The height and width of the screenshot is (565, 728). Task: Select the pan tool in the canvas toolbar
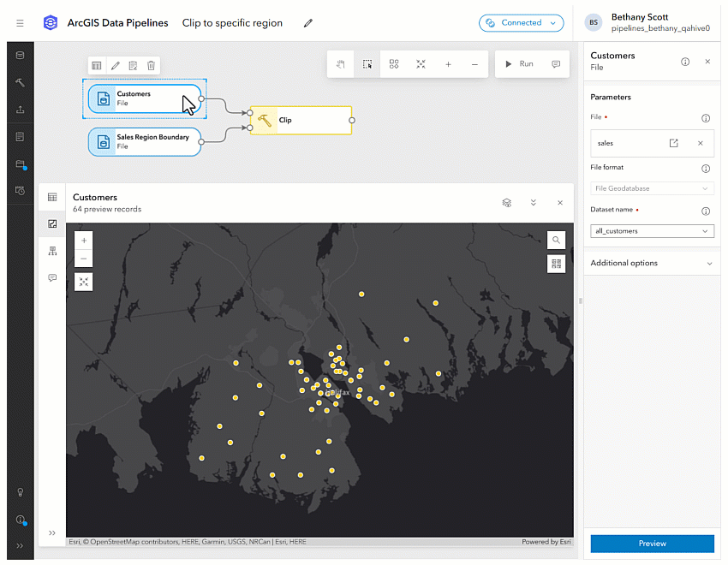coord(342,64)
